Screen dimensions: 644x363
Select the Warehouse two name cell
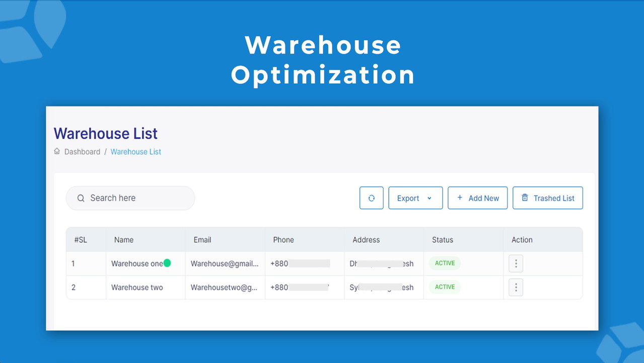point(137,287)
